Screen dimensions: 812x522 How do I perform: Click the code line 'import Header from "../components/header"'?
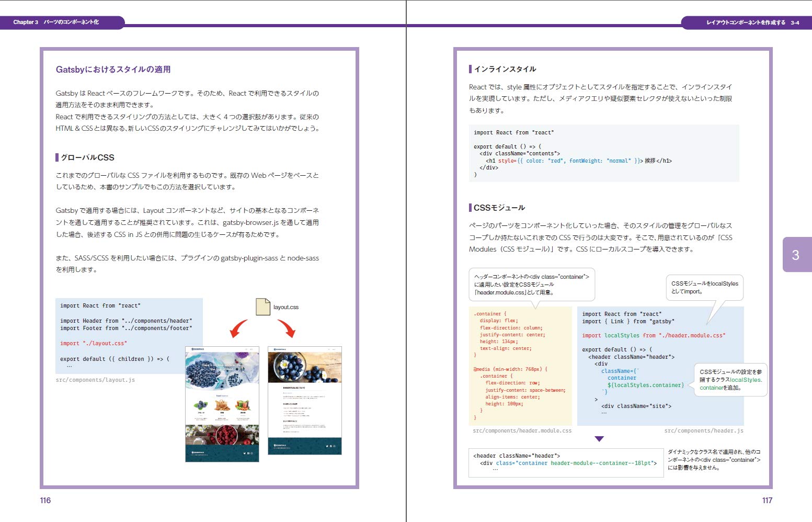tap(126, 321)
